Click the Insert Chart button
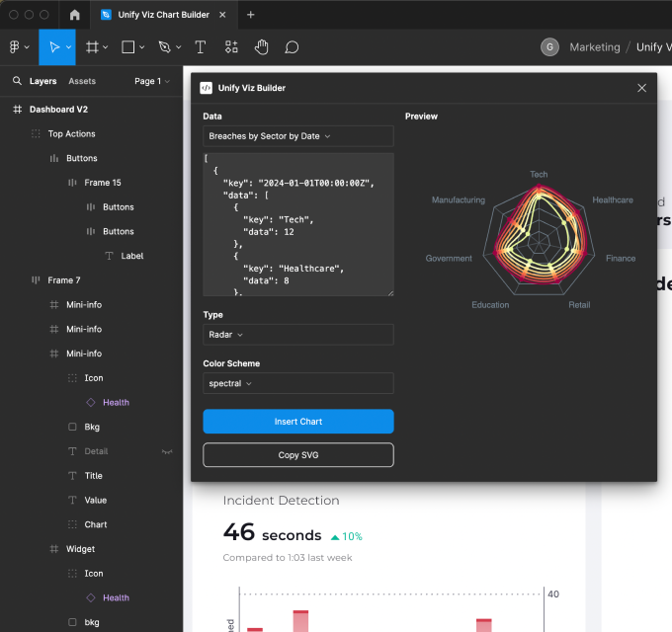Image resolution: width=672 pixels, height=632 pixels. tap(297, 422)
